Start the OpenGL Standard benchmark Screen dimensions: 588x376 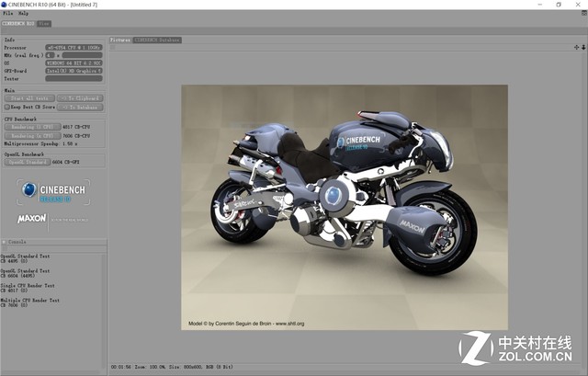28,162
